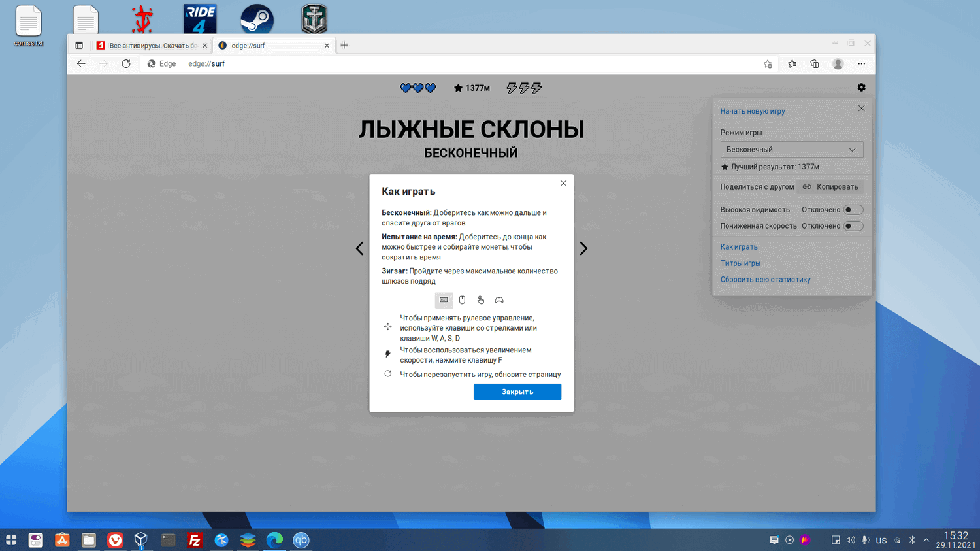Open the 'Как играть' link in settings panel
Screen dimensions: 980x551
coord(739,247)
